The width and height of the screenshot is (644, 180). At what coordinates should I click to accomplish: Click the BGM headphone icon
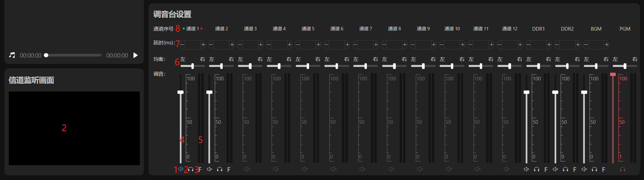pos(594,169)
